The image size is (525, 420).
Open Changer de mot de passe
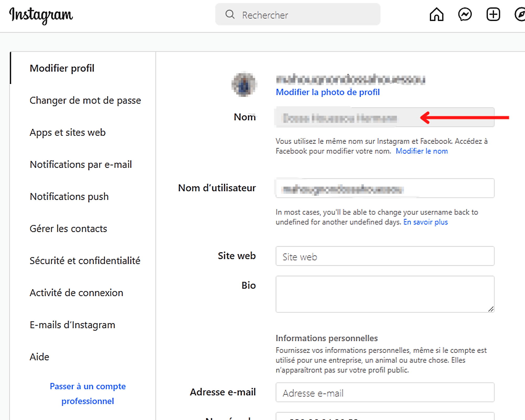tap(85, 101)
